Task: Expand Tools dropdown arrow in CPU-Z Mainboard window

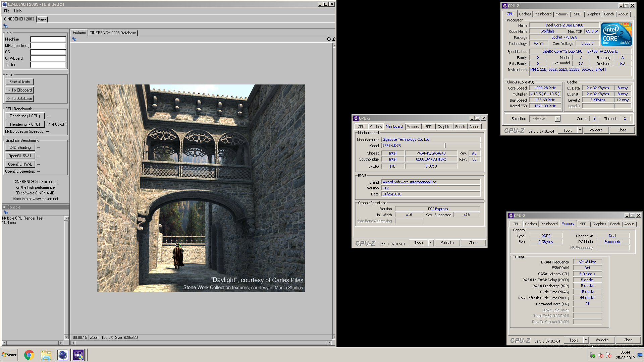Action: click(x=431, y=243)
